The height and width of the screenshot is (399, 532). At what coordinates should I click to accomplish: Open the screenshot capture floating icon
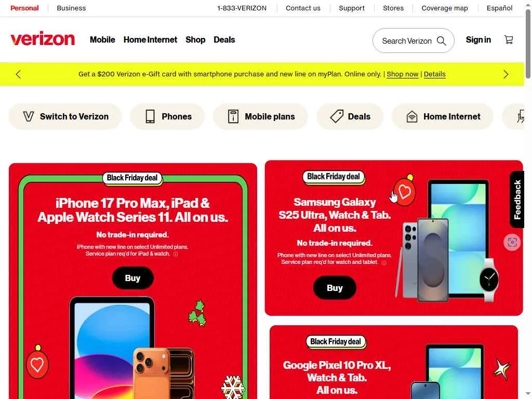click(x=512, y=242)
